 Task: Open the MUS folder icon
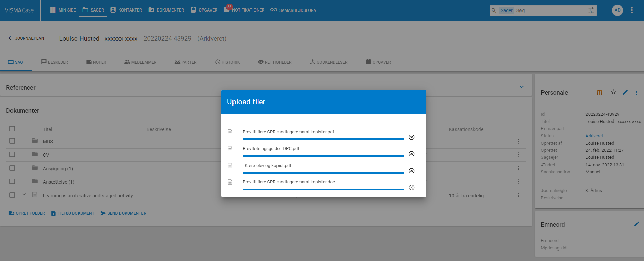tap(35, 140)
